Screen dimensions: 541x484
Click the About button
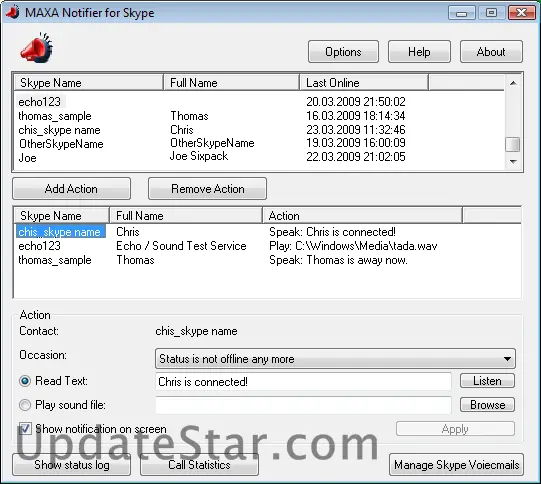491,52
